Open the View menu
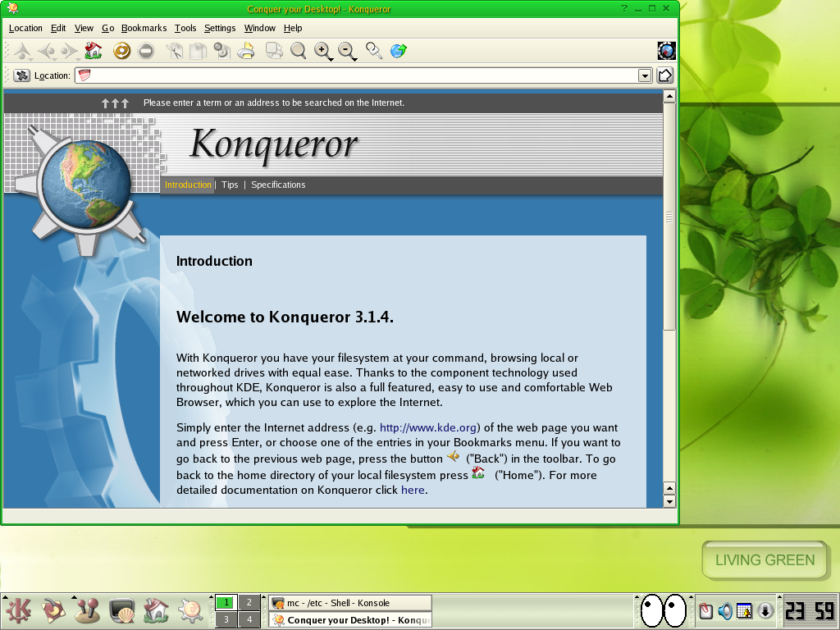Screen dimensions: 840x630 [x=84, y=28]
